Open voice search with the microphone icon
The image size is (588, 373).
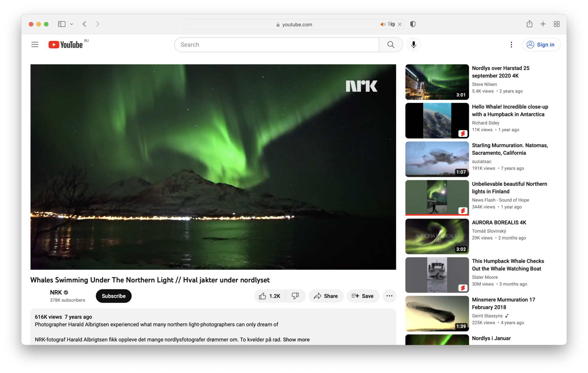413,44
